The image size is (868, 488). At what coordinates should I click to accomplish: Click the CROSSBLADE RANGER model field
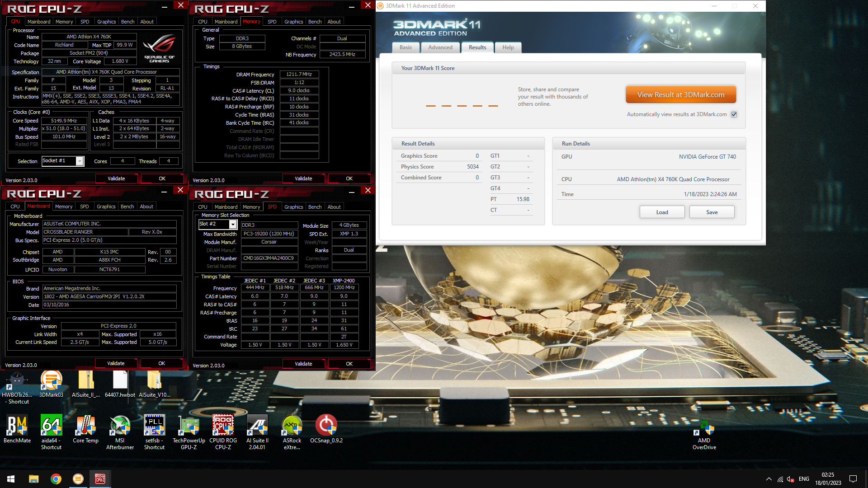coord(85,232)
